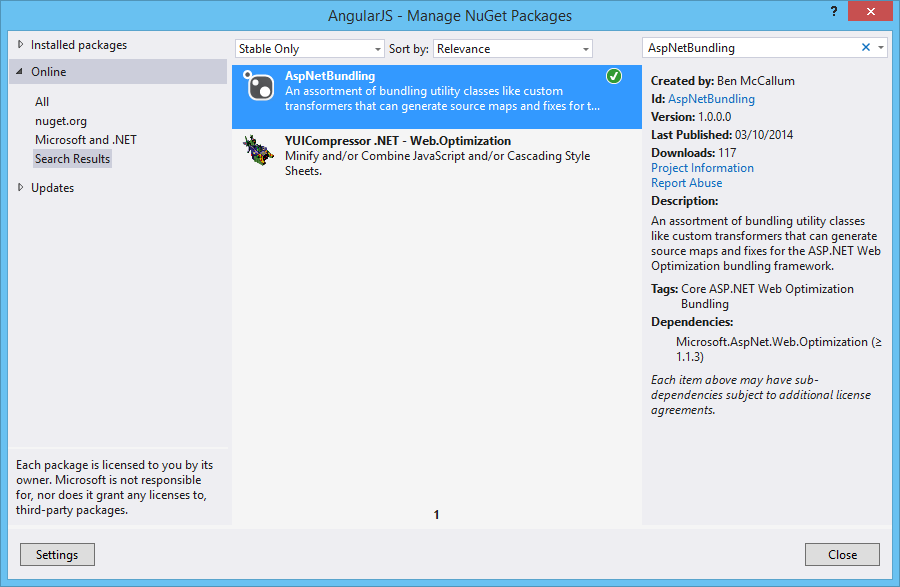Select All under Online sources
900x587 pixels.
click(x=42, y=102)
